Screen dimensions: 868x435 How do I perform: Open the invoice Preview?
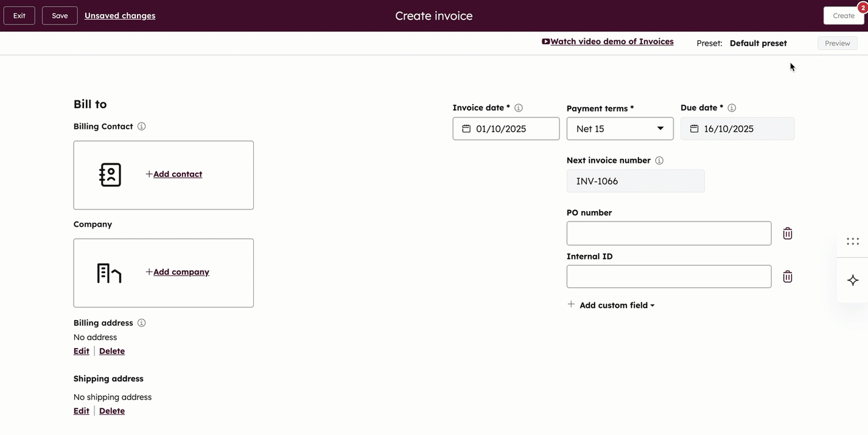837,43
